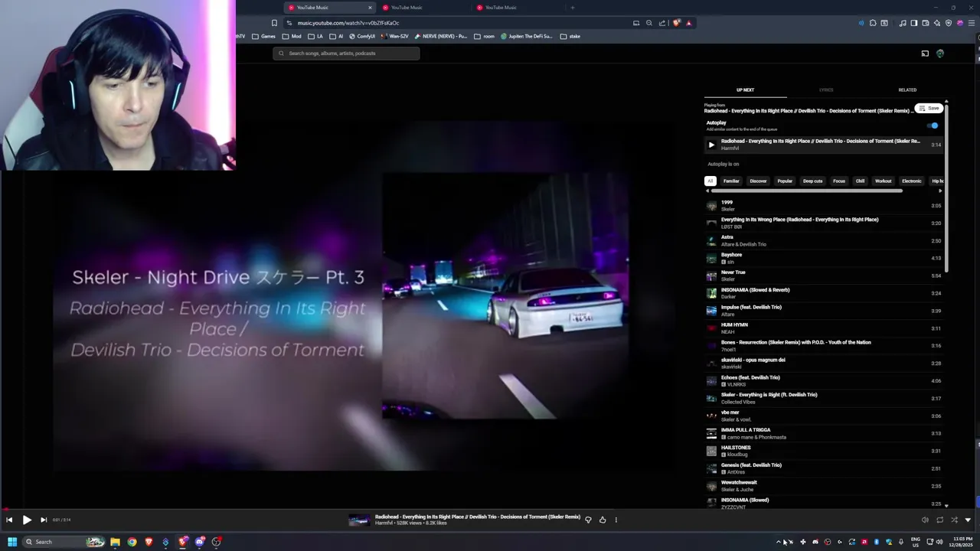Viewport: 980px width, 551px height.
Task: Like the current song with thumbs up
Action: click(603, 520)
